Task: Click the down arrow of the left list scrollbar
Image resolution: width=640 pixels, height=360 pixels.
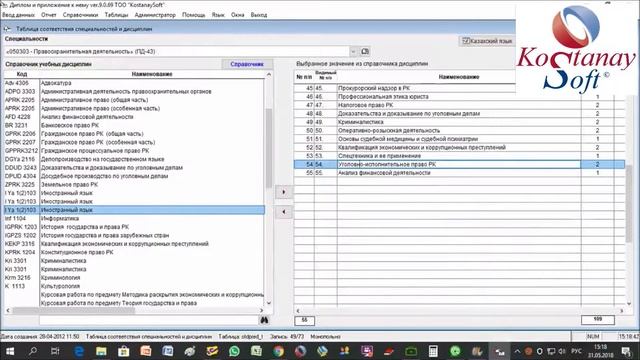Action: (269, 303)
